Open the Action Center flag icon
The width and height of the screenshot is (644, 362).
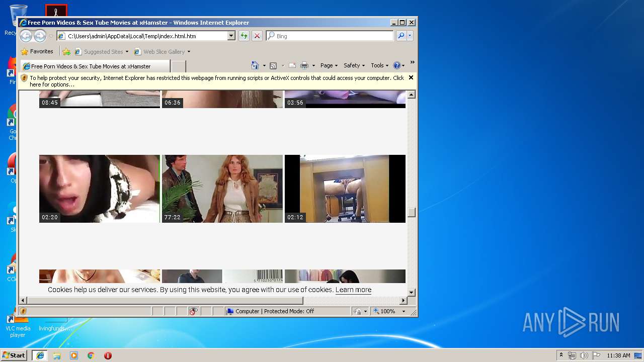(596, 355)
